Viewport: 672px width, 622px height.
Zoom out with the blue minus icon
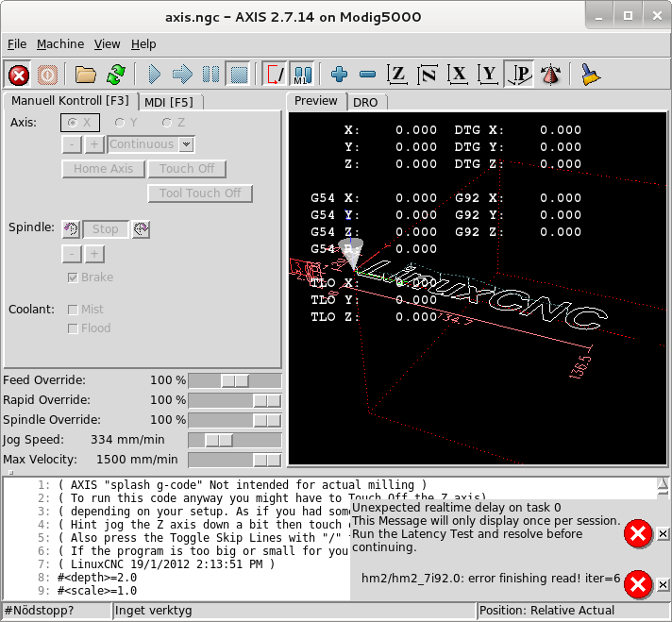[x=368, y=75]
